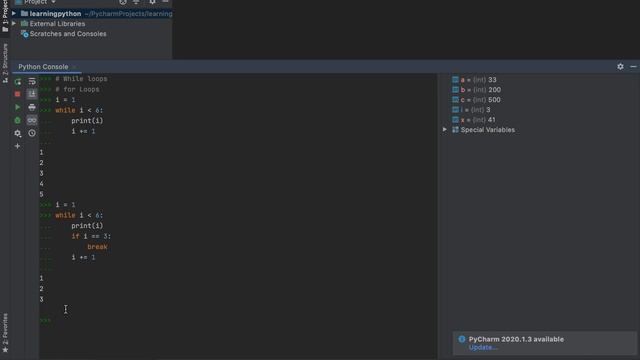Click the 'break' keyword line

[x=97, y=247]
